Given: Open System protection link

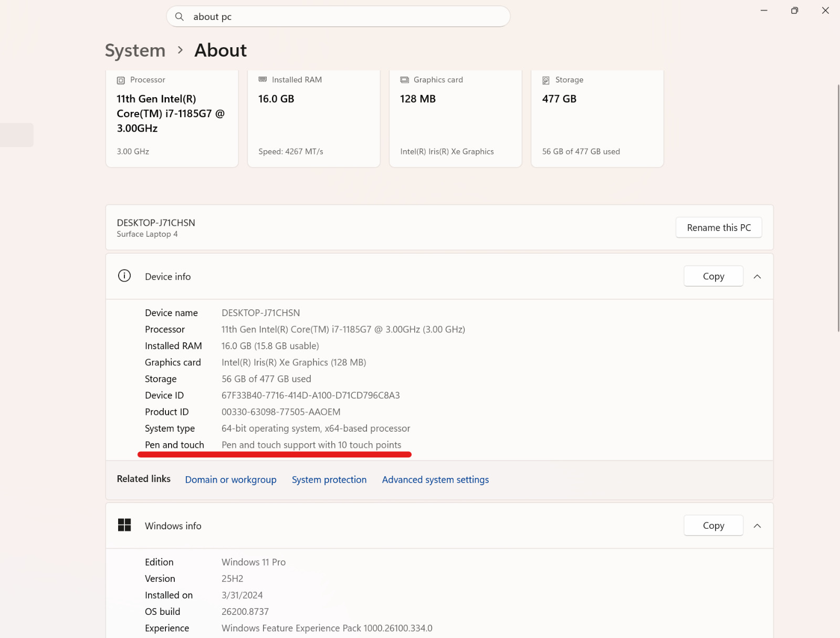Looking at the screenshot, I should [329, 480].
